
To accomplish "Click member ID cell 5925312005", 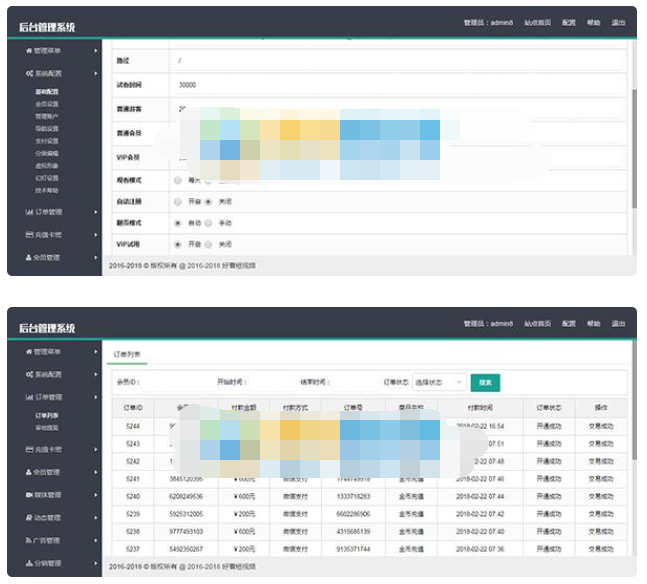I will click(186, 514).
